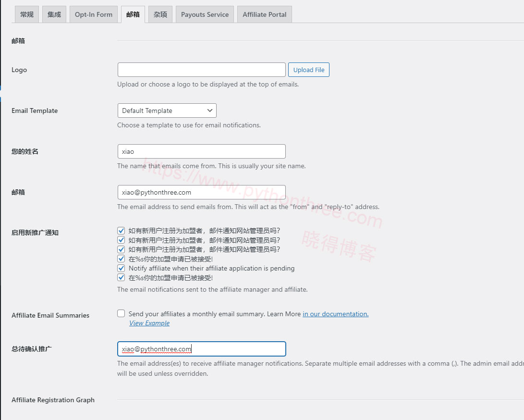Click the Logo field label

click(x=19, y=70)
